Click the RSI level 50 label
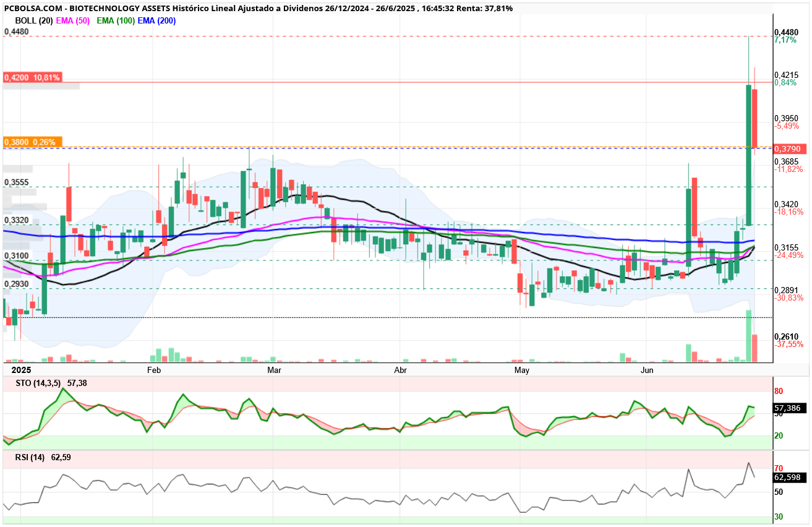The height and width of the screenshot is (527, 812). point(779,492)
